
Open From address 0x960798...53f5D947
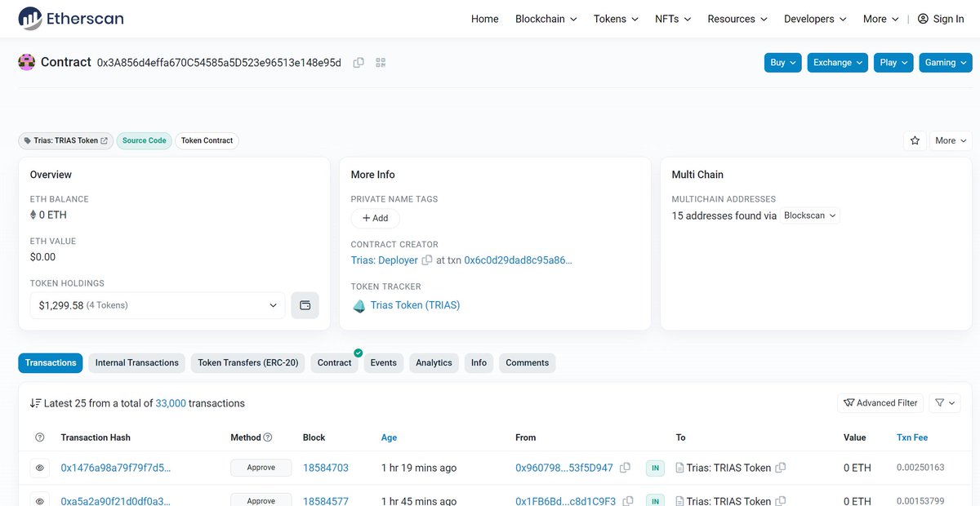pos(564,468)
